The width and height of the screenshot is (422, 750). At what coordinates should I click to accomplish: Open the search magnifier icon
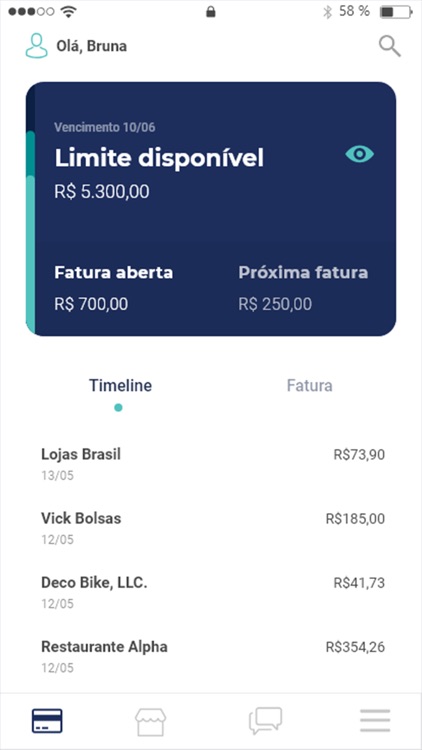click(390, 46)
